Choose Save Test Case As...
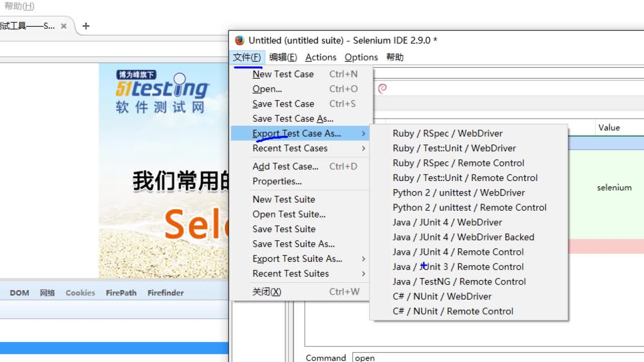 click(x=301, y=119)
